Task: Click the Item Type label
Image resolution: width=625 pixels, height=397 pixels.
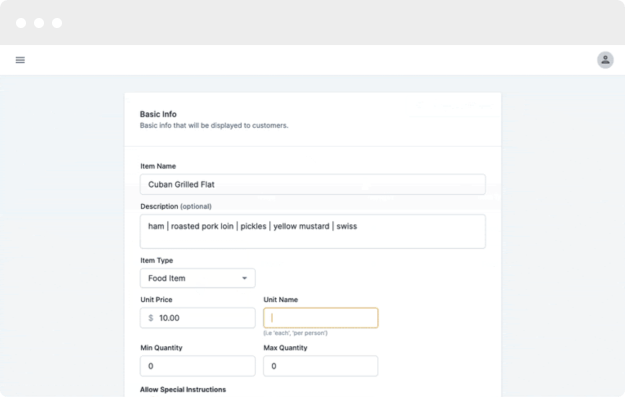Action: point(157,260)
